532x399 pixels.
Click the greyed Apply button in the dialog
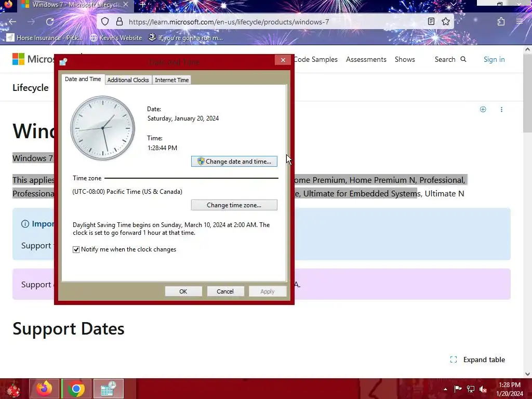[x=268, y=291]
